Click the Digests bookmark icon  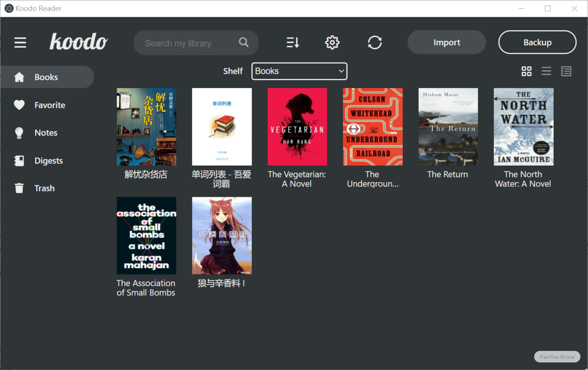[x=19, y=161]
